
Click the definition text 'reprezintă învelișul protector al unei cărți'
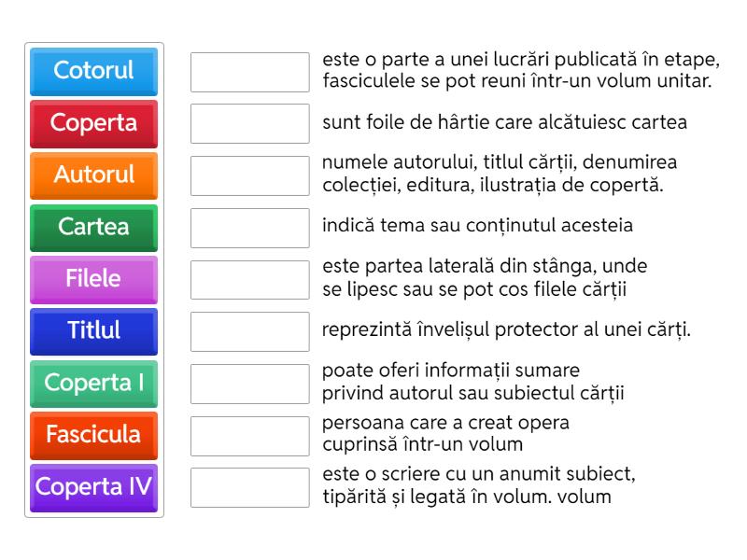tap(506, 330)
